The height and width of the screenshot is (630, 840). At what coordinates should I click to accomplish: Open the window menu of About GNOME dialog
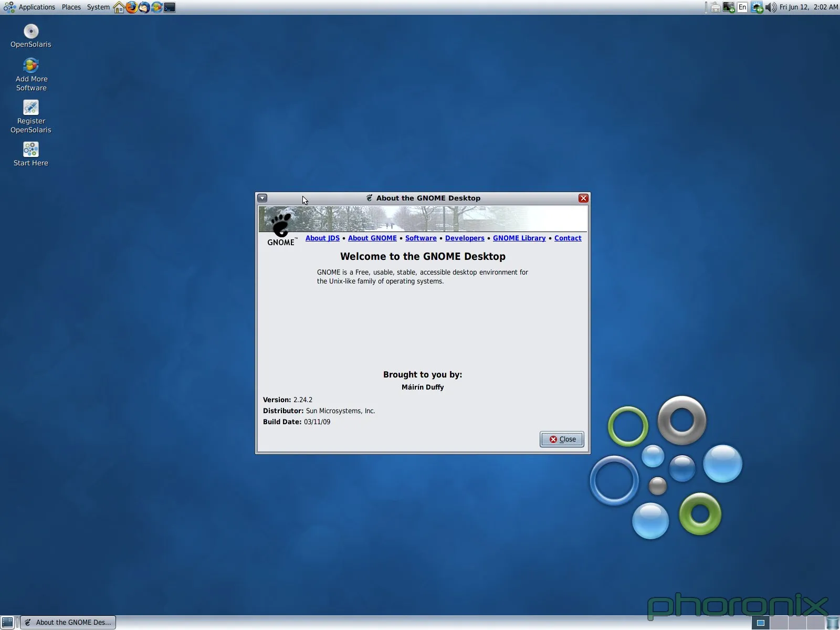point(262,198)
